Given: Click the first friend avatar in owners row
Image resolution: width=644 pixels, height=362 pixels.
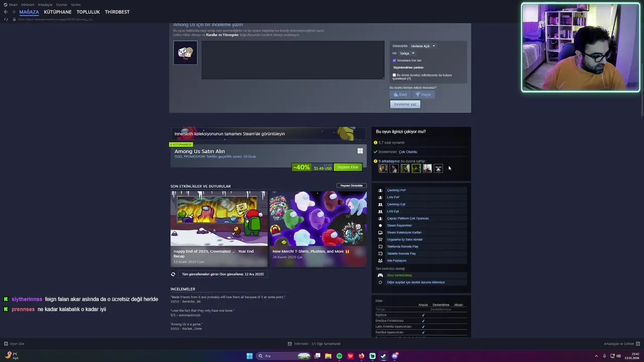Looking at the screenshot, I should [383, 168].
